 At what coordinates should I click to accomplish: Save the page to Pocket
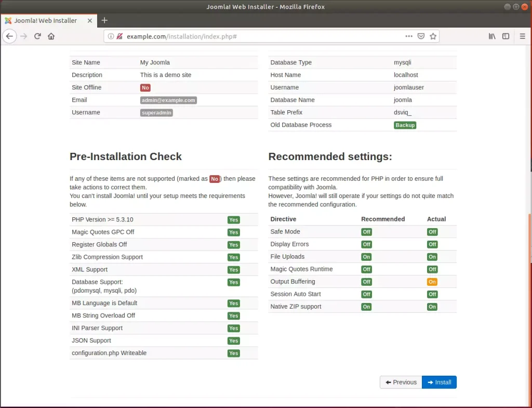click(x=421, y=36)
